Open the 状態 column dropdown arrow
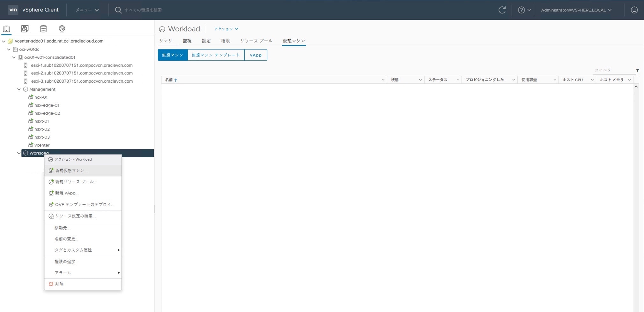 click(x=420, y=80)
